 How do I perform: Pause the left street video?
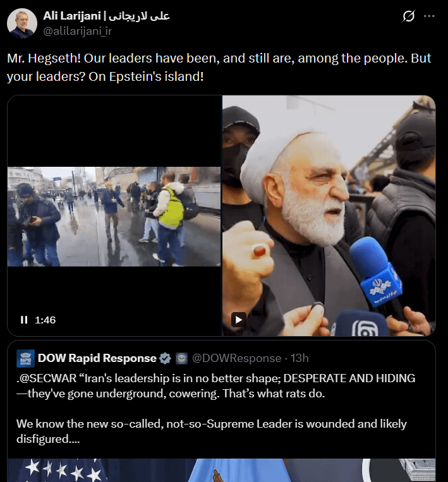[x=24, y=320]
